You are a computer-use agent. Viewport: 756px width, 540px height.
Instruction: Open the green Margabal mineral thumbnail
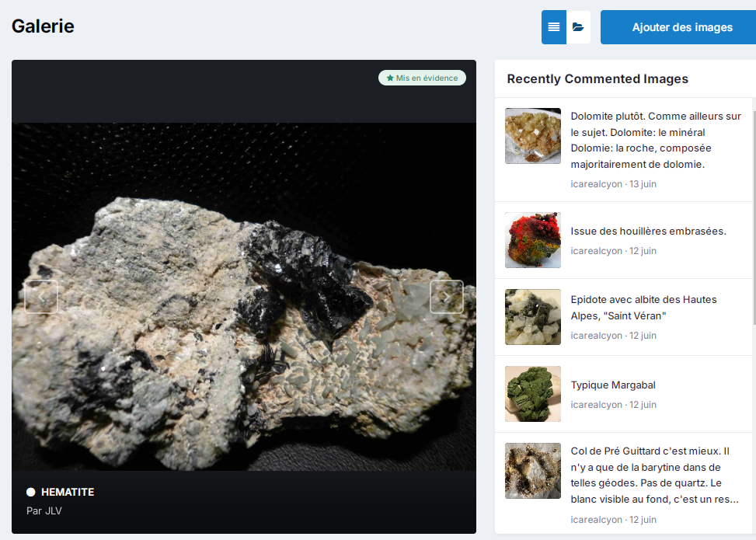(x=533, y=394)
